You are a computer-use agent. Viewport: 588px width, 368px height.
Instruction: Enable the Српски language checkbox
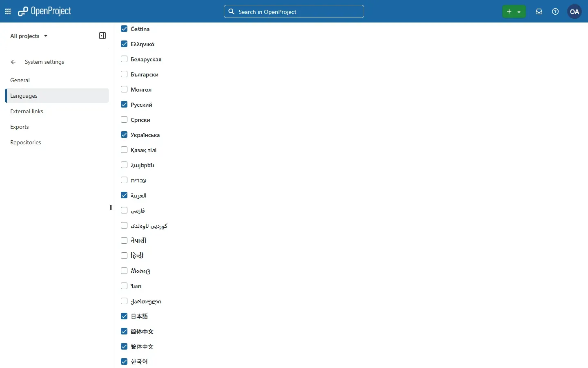124,119
